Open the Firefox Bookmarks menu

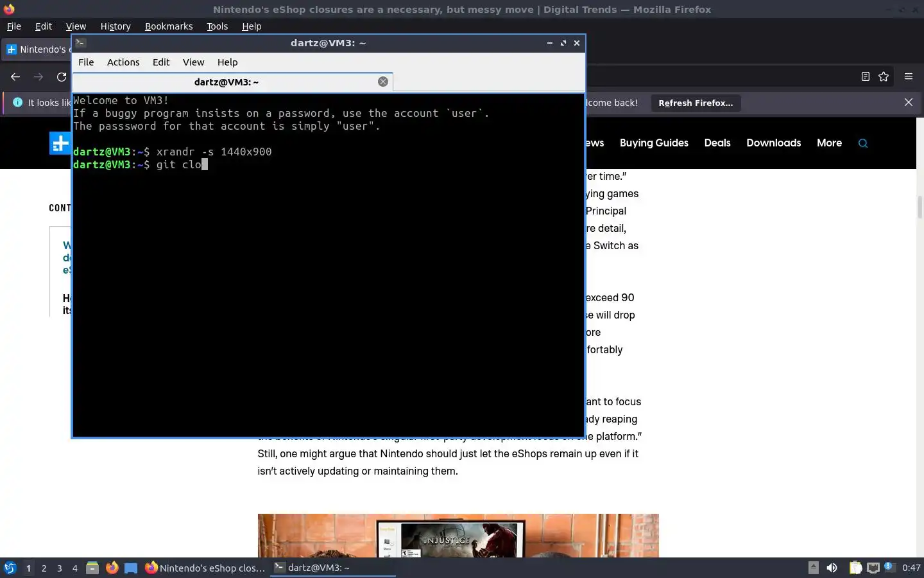pos(169,26)
